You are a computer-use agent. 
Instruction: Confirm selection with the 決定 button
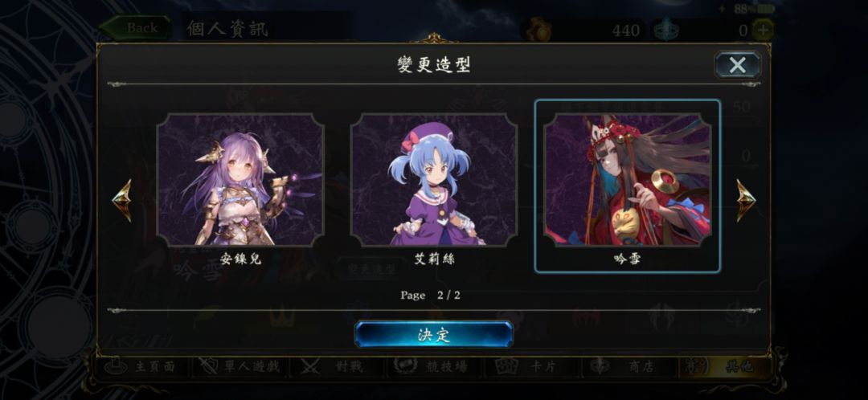coord(433,335)
